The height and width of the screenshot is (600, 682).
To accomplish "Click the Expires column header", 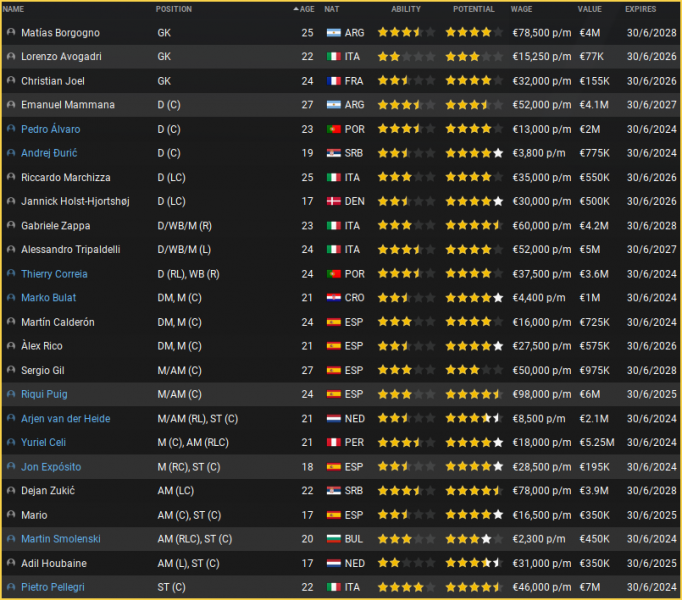I will tap(641, 9).
